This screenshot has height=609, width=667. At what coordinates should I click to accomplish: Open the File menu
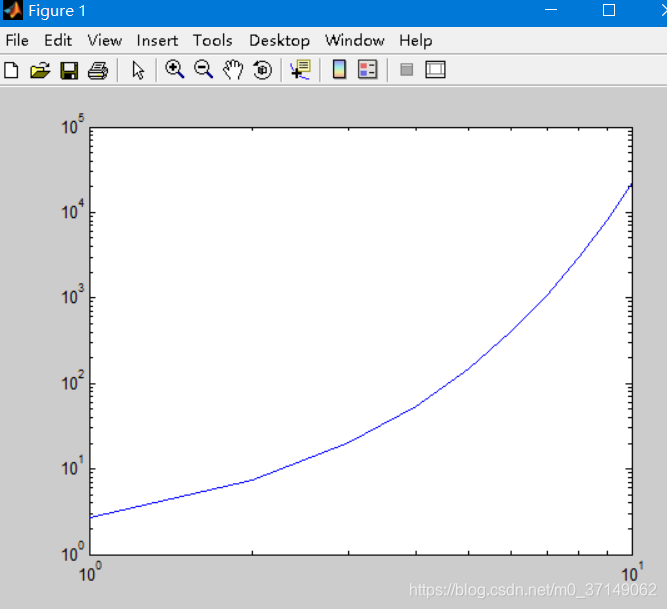click(17, 41)
